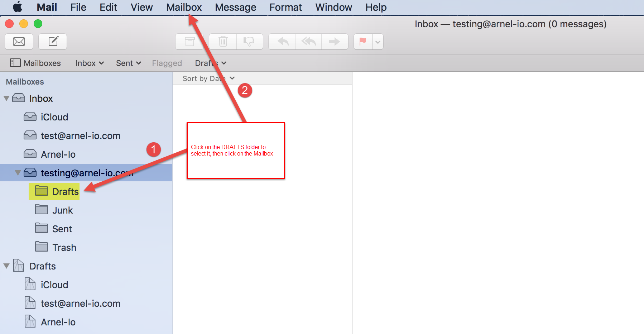This screenshot has height=334, width=644.
Task: Compose a new message
Action: pos(53,42)
